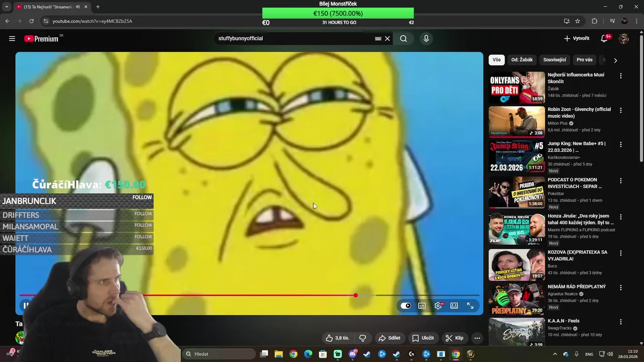The height and width of the screenshot is (362, 644).
Task: Open the tab search dropdown arrow
Action: coord(7,7)
